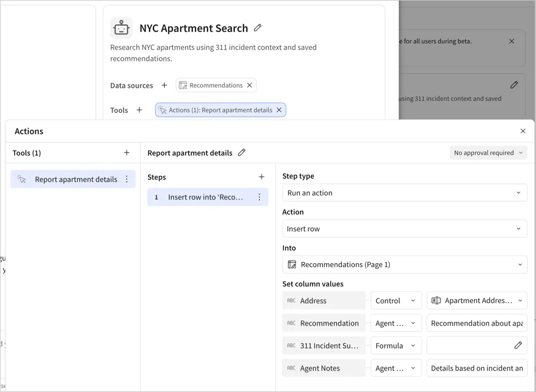Open the Apartment Address control dropdown
The width and height of the screenshot is (536, 392).
click(x=477, y=301)
